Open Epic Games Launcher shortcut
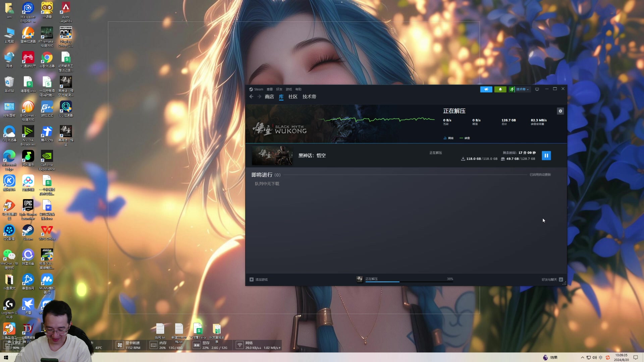This screenshot has height=362, width=644. click(28, 210)
